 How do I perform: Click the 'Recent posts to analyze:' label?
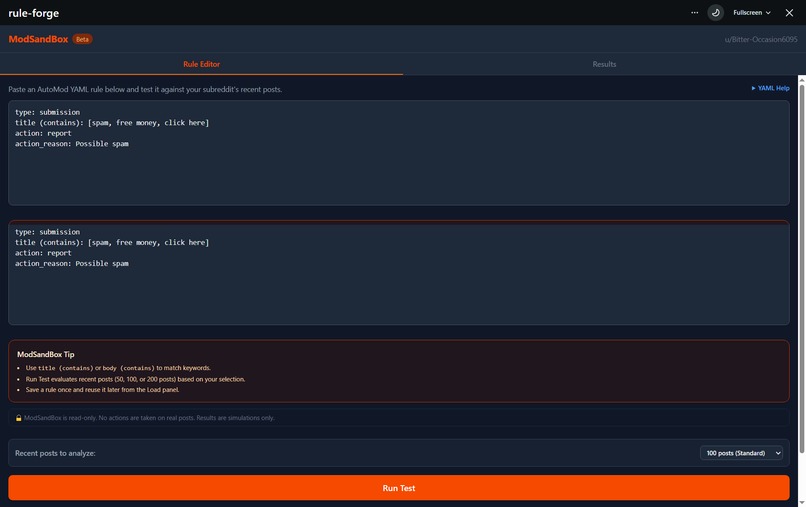tap(55, 453)
